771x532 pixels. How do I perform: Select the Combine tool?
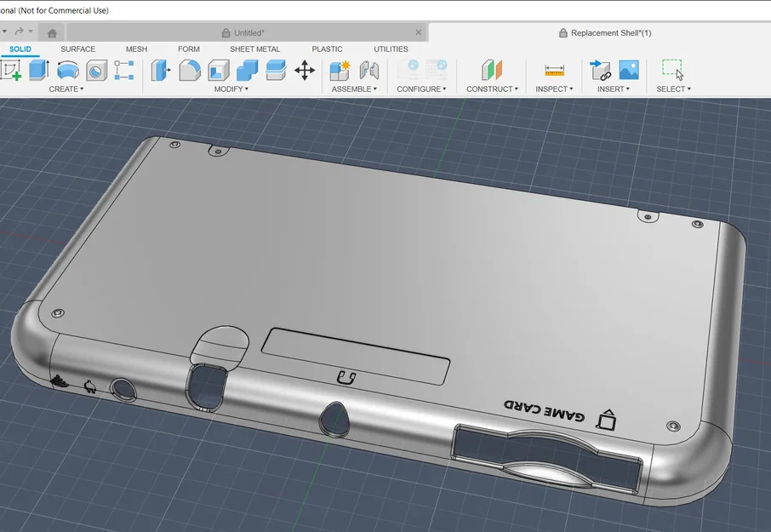(247, 71)
